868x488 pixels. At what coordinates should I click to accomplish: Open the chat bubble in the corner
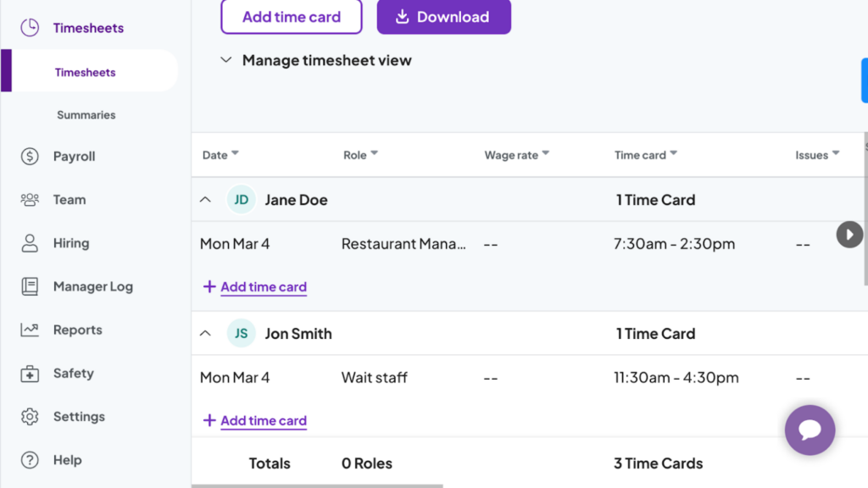pyautogui.click(x=810, y=430)
